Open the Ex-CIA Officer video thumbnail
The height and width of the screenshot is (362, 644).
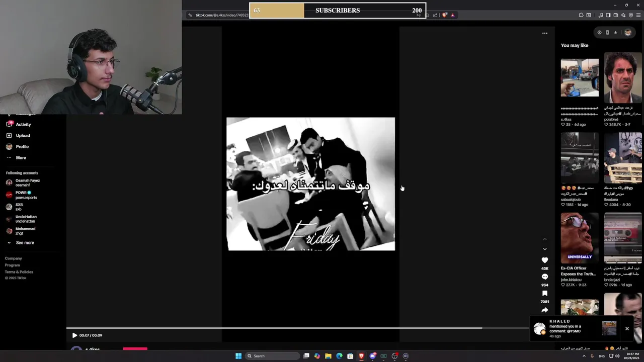[580, 238]
